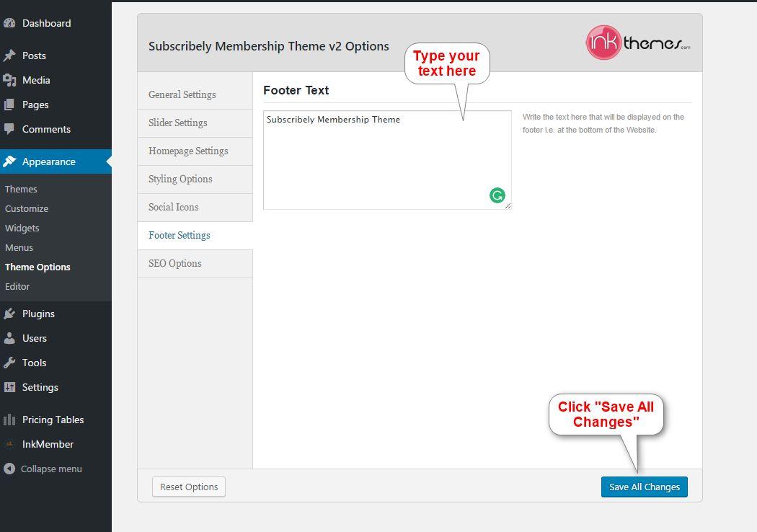Click the Posts pushpin icon
This screenshot has width=757, height=532.
9,56
